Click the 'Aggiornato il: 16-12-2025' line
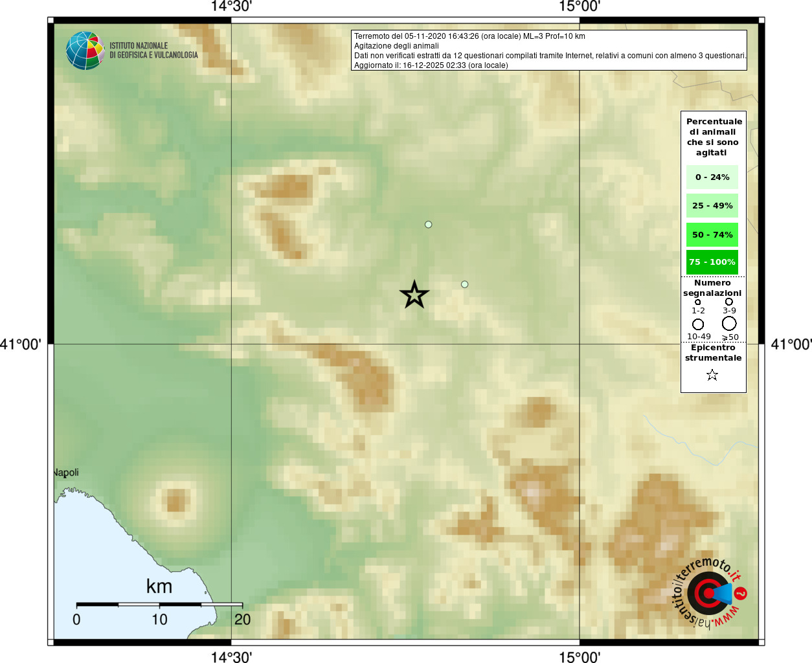812x663 pixels. point(431,65)
